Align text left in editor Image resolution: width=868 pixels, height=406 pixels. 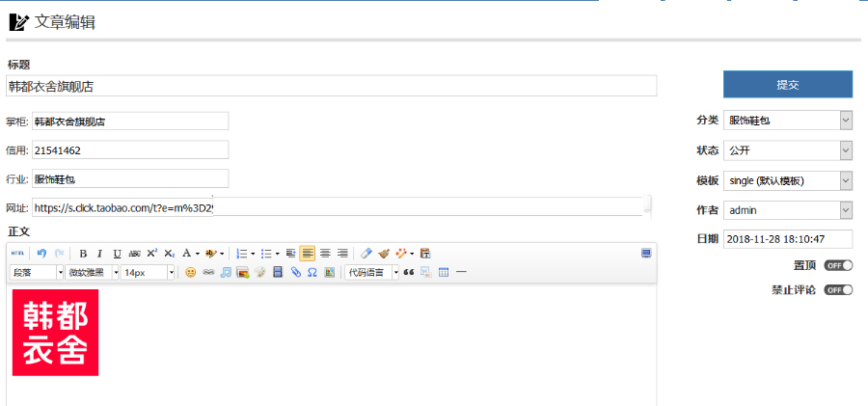coord(308,254)
